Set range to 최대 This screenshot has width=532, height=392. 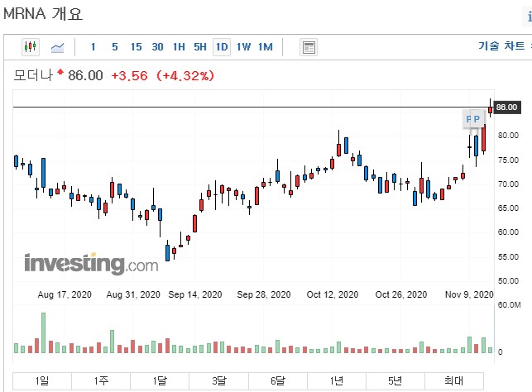(x=454, y=380)
